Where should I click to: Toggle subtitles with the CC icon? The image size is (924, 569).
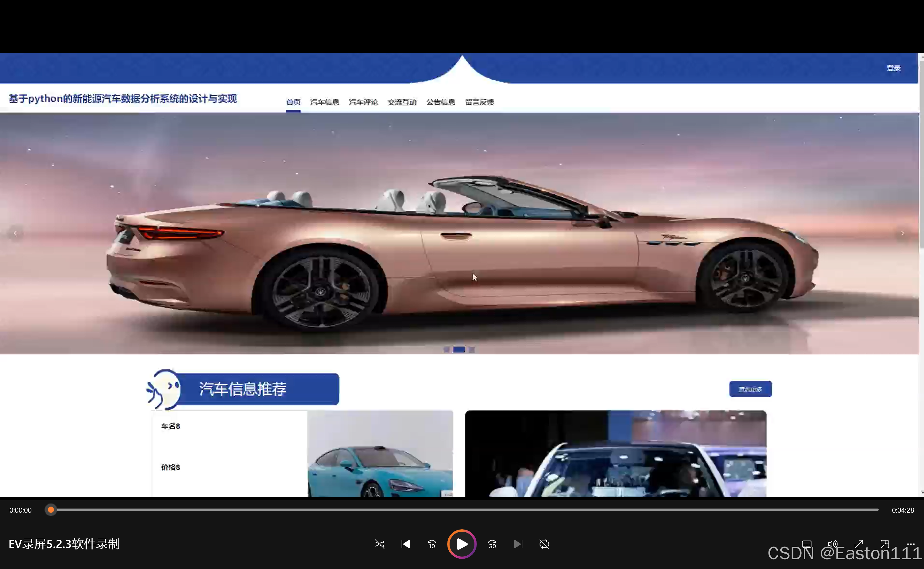click(x=807, y=544)
